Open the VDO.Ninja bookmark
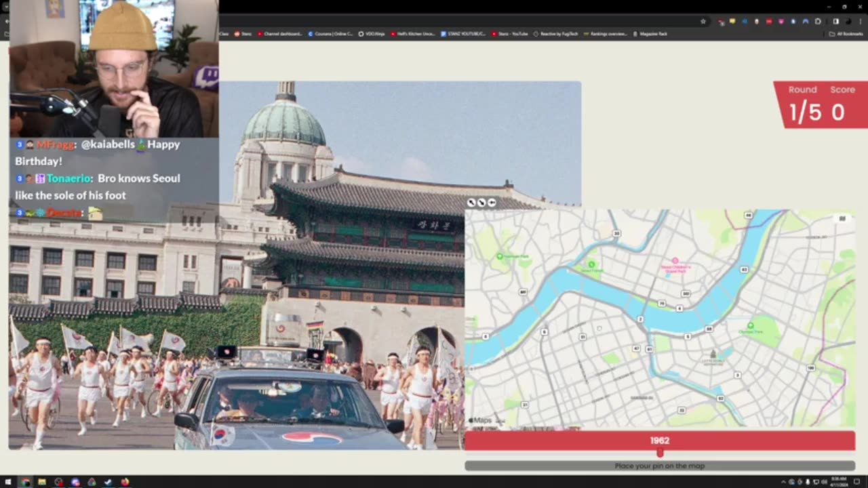The height and width of the screenshot is (488, 868). (x=371, y=33)
